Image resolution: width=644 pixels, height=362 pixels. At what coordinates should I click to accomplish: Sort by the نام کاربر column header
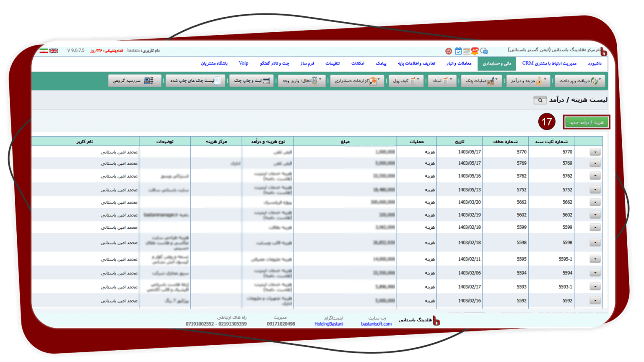(x=85, y=142)
